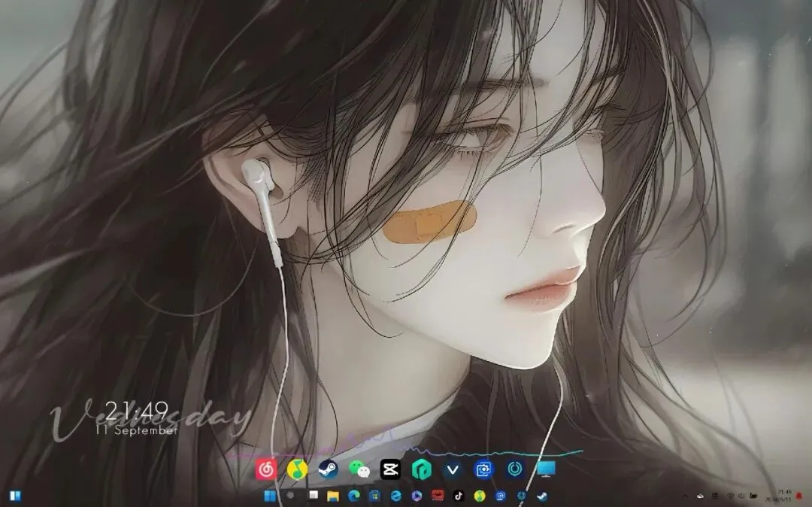Open the red notification bell

pos(798,496)
